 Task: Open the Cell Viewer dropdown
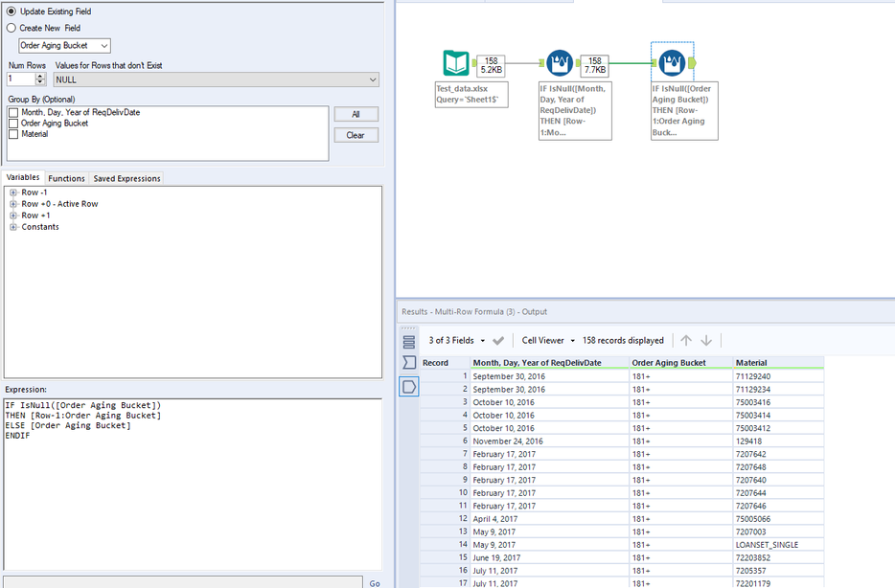tap(572, 341)
